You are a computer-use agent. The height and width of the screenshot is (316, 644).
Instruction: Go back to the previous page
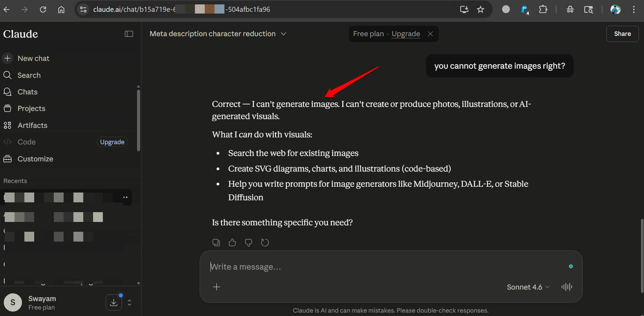7,9
